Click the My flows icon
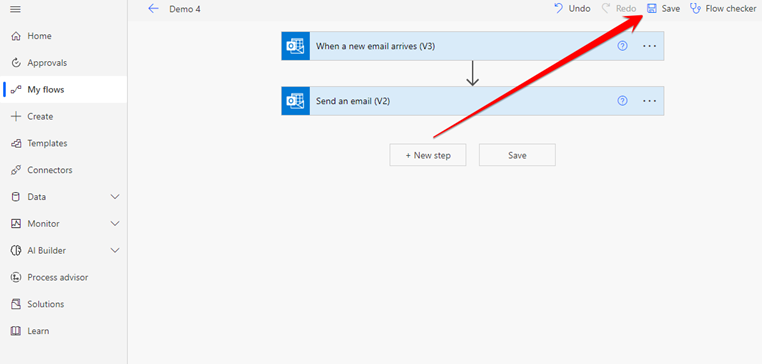 pos(16,89)
